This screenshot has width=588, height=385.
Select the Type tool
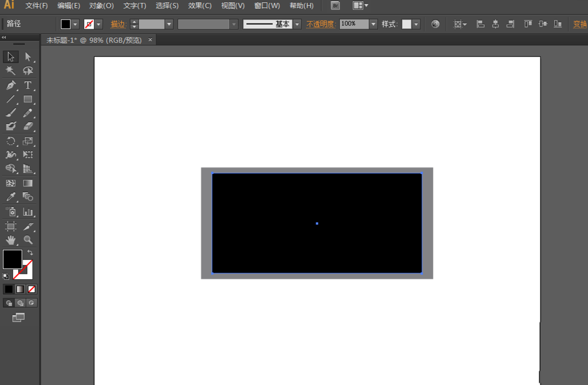(x=28, y=85)
